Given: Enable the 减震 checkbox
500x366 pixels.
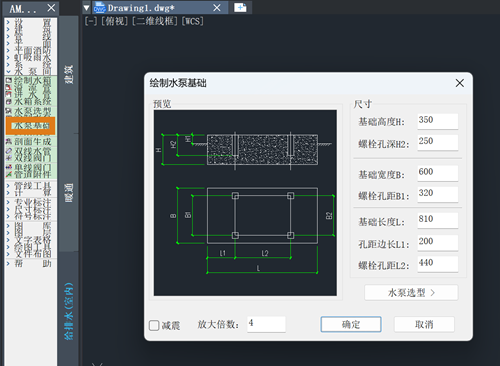Looking at the screenshot, I should point(154,325).
